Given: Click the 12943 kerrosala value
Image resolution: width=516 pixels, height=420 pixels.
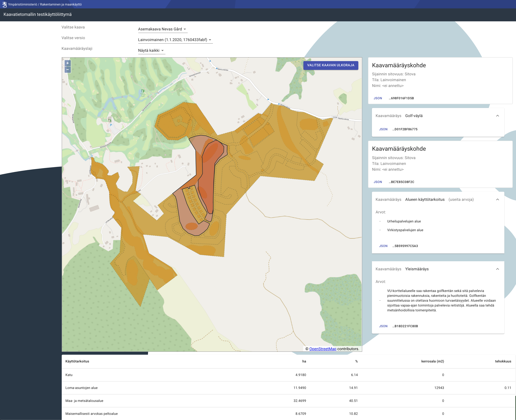Looking at the screenshot, I should (x=439, y=388).
